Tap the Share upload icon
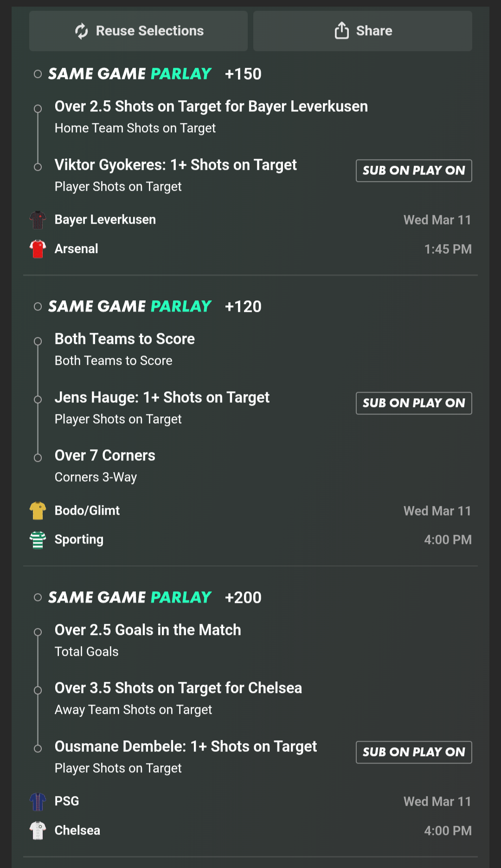Image resolution: width=501 pixels, height=868 pixels. pyautogui.click(x=342, y=31)
